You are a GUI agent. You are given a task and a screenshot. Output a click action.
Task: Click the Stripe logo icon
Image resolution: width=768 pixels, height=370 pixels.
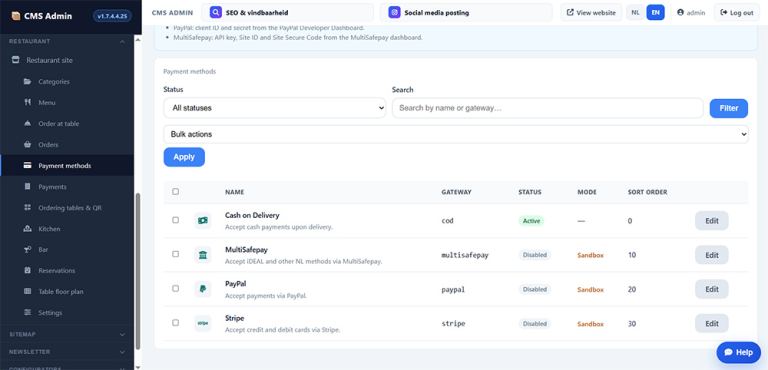click(x=202, y=323)
